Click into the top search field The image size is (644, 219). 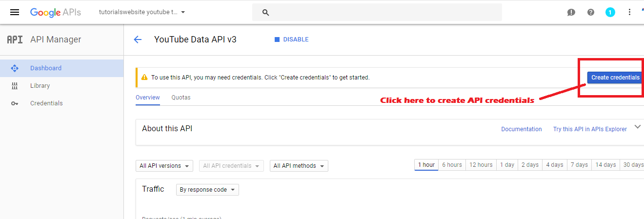pyautogui.click(x=377, y=12)
